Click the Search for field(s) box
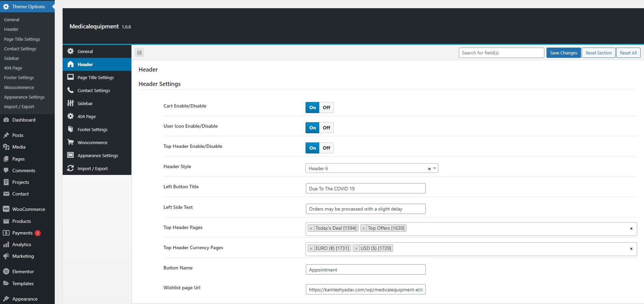The height and width of the screenshot is (304, 644). point(501,53)
